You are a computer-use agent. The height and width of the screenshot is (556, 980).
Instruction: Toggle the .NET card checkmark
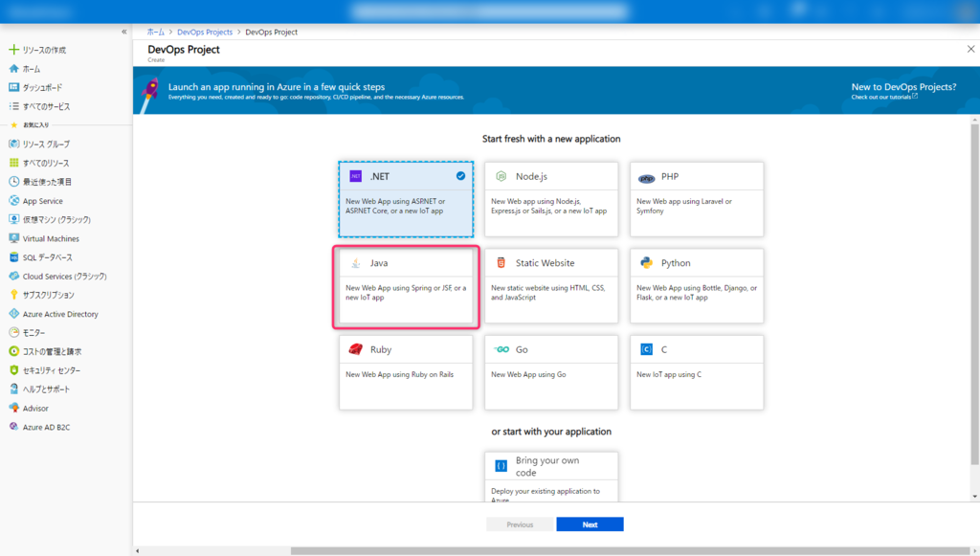(460, 176)
